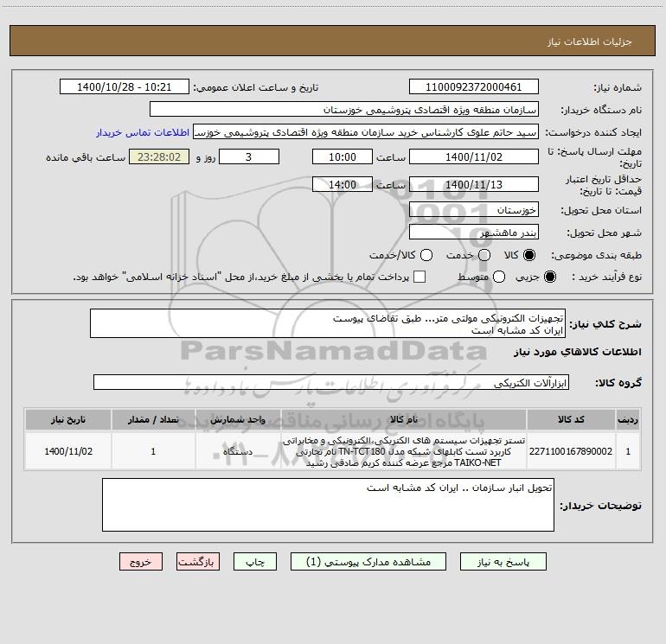This screenshot has width=666, height=644.
Task: Click the بازگشت back button
Action: (x=198, y=562)
